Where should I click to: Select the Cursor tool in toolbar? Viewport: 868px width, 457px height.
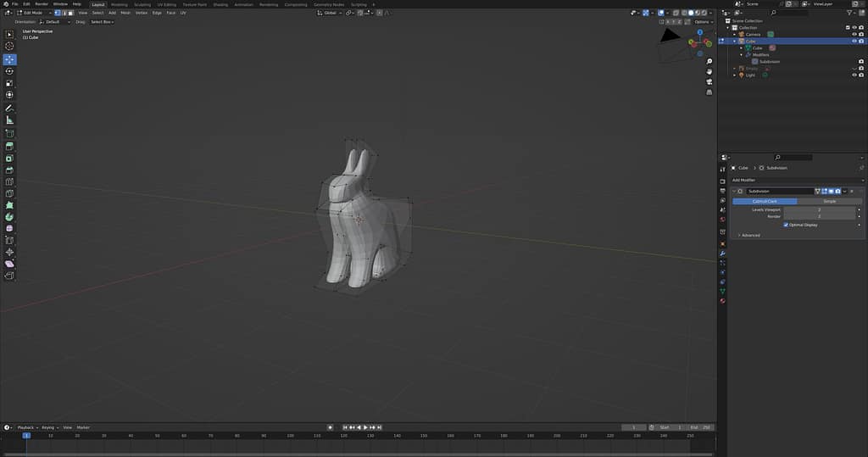pos(10,47)
